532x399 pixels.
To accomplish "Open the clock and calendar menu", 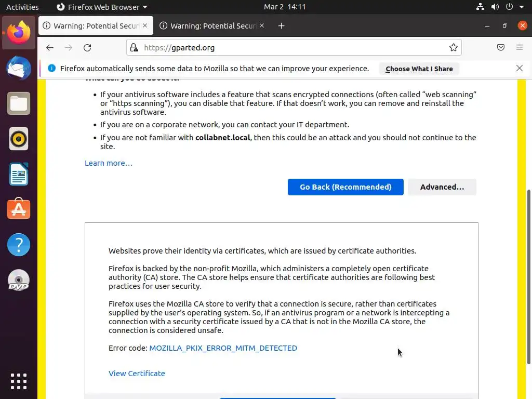I will click(285, 7).
